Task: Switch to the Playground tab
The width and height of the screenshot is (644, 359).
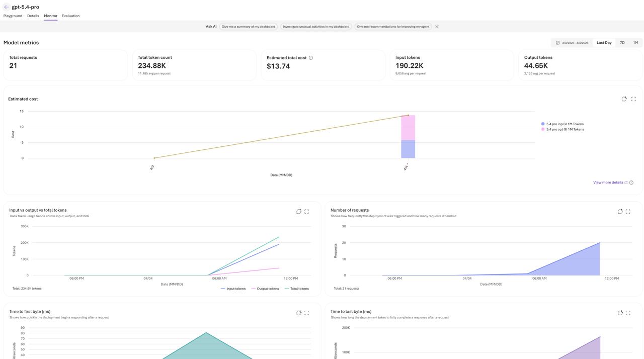Action: point(13,16)
